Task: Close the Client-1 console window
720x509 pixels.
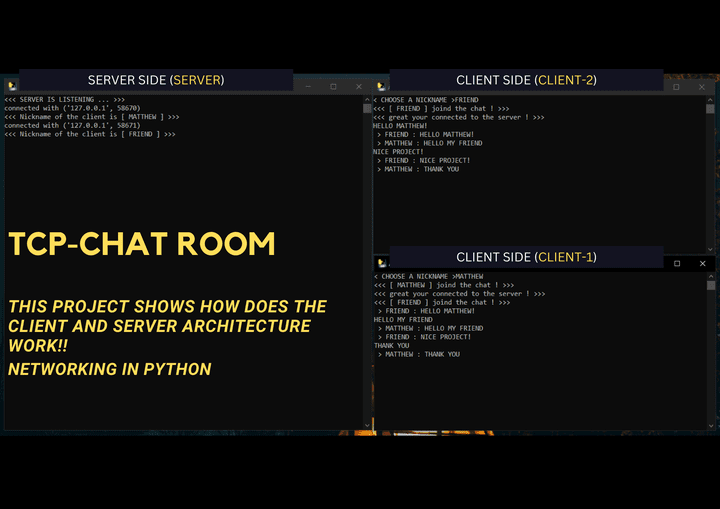Action: point(703,263)
